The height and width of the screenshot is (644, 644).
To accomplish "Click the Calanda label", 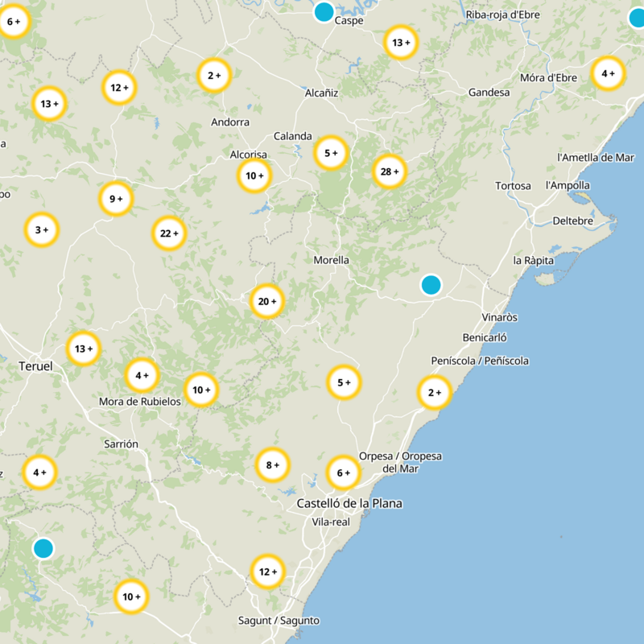I will pos(293,136).
